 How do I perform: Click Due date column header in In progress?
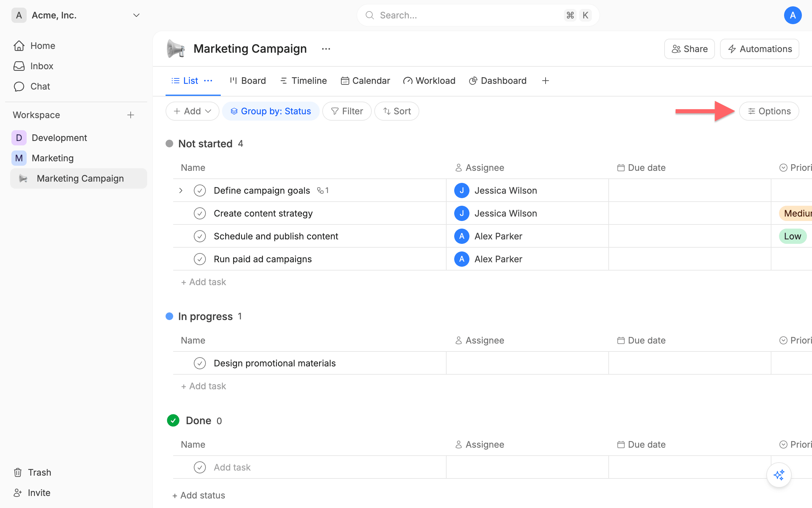point(641,340)
